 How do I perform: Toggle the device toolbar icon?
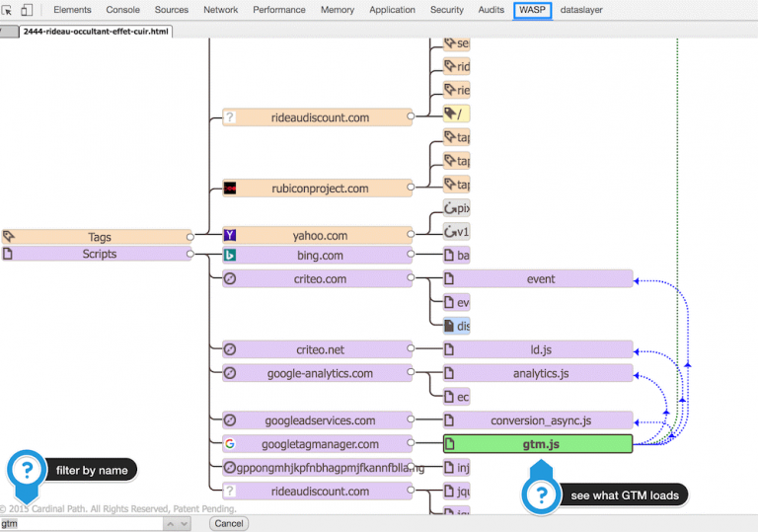(x=27, y=10)
